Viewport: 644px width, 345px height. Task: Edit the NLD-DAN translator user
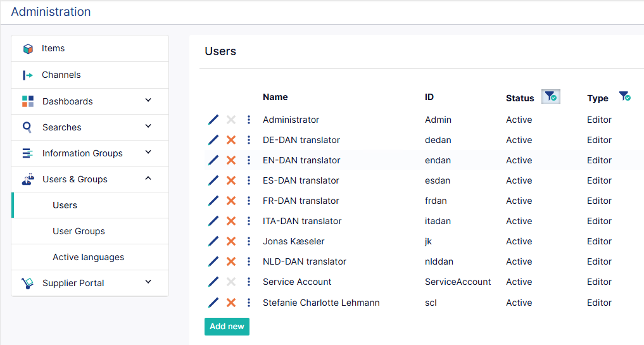coord(213,261)
